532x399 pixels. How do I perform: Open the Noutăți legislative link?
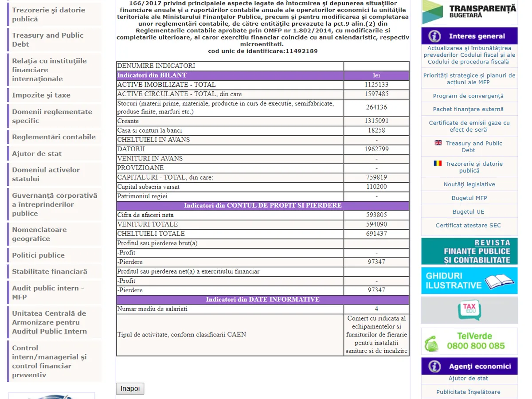pyautogui.click(x=469, y=184)
